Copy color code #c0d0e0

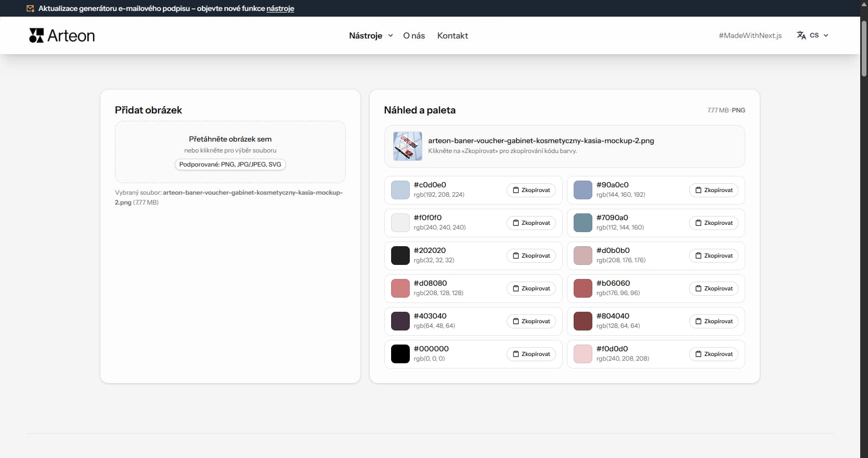point(531,190)
